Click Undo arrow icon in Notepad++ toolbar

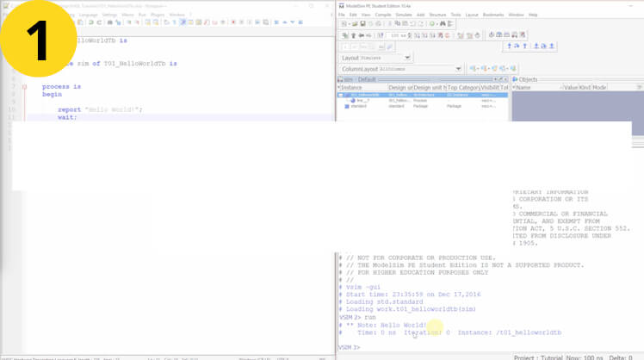(x=91, y=22)
